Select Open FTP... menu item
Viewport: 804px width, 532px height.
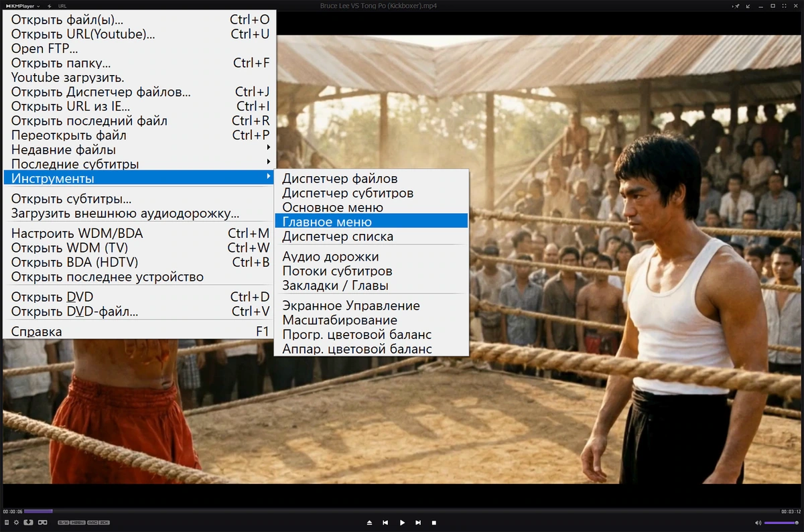coord(139,49)
